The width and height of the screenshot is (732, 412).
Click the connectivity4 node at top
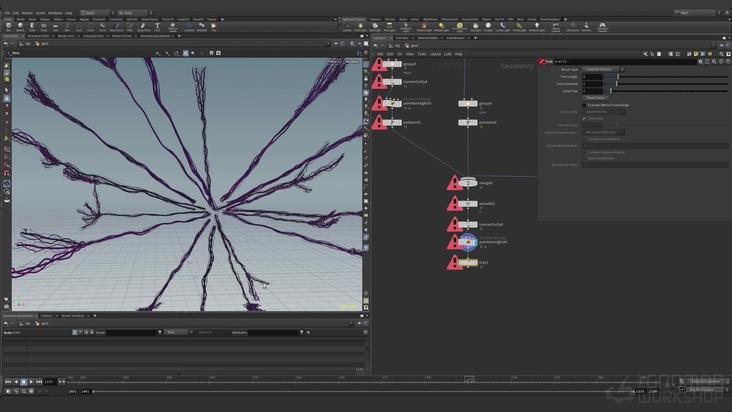point(393,83)
